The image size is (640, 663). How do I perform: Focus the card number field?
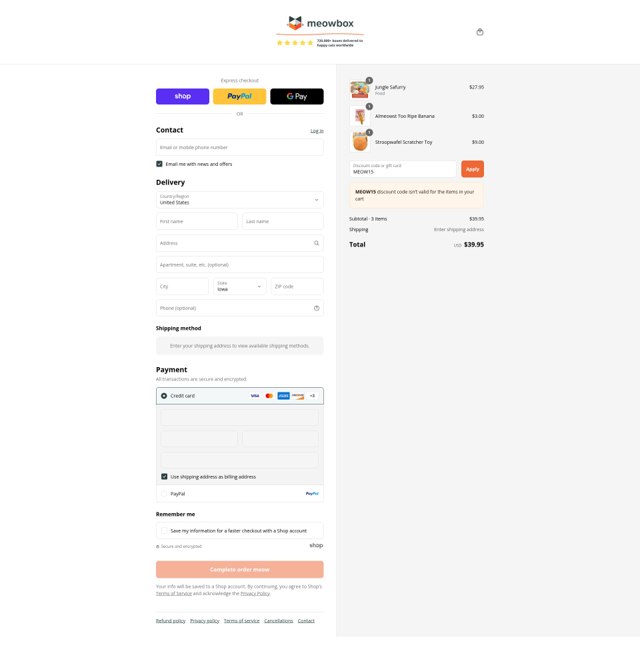(x=240, y=417)
